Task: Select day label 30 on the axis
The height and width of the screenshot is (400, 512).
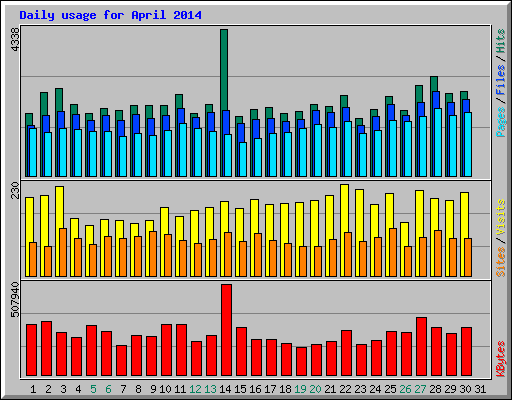Action: [465, 389]
